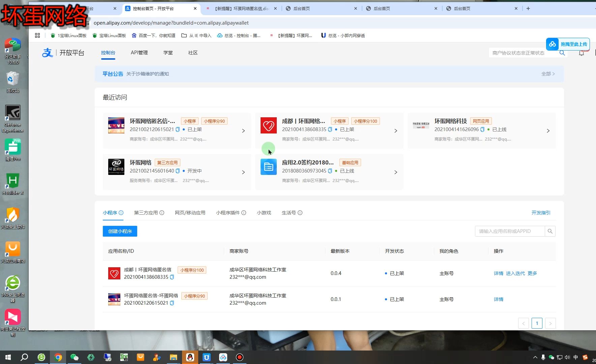Open the 更多 menu for 成都丨坏蛋网络匿名信
This screenshot has width=596, height=364.
(532, 273)
